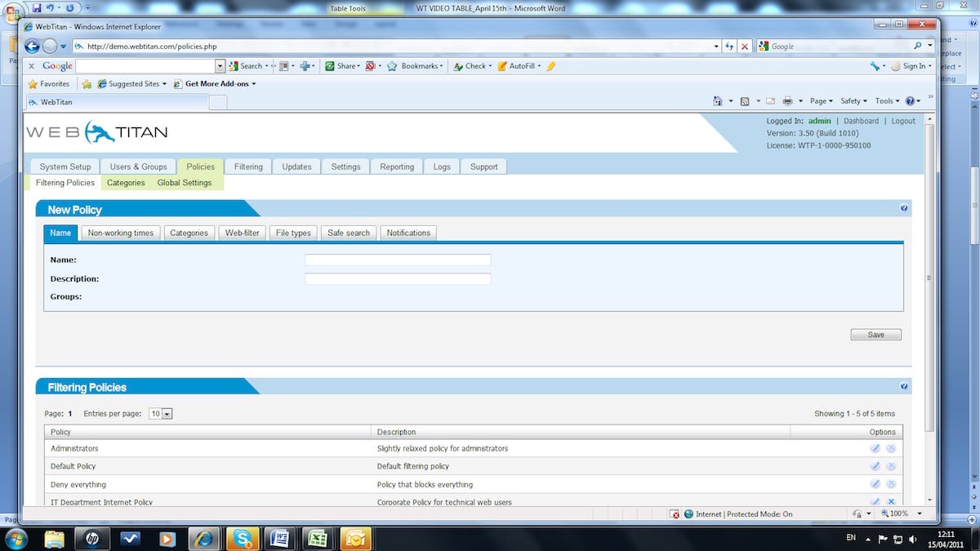
Task: Open the Users & Groups tab
Action: 138,167
